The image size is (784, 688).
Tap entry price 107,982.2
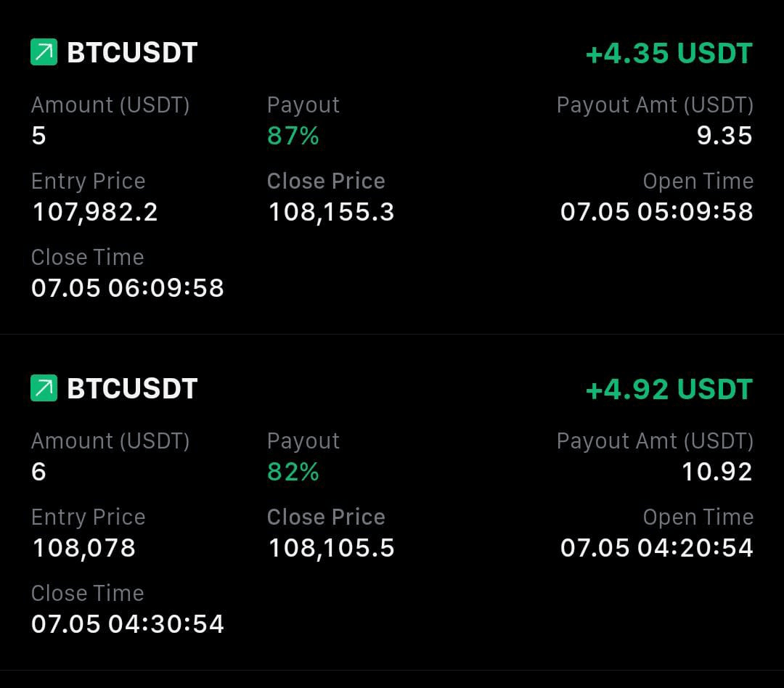pyautogui.click(x=95, y=212)
